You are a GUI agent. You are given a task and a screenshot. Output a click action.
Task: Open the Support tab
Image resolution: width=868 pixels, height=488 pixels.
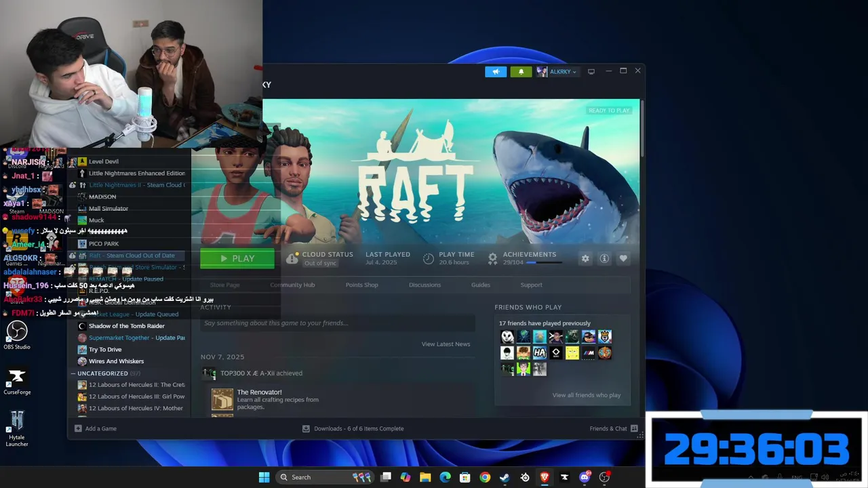click(x=531, y=285)
